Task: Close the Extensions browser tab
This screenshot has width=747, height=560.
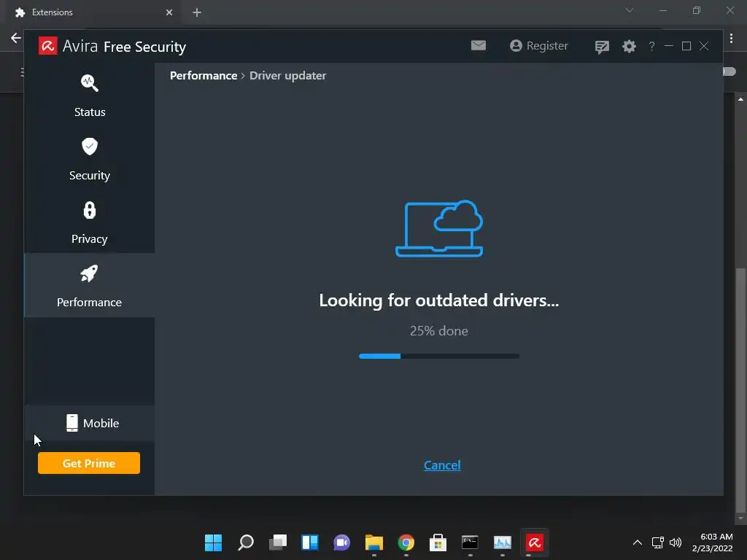Action: click(x=169, y=12)
